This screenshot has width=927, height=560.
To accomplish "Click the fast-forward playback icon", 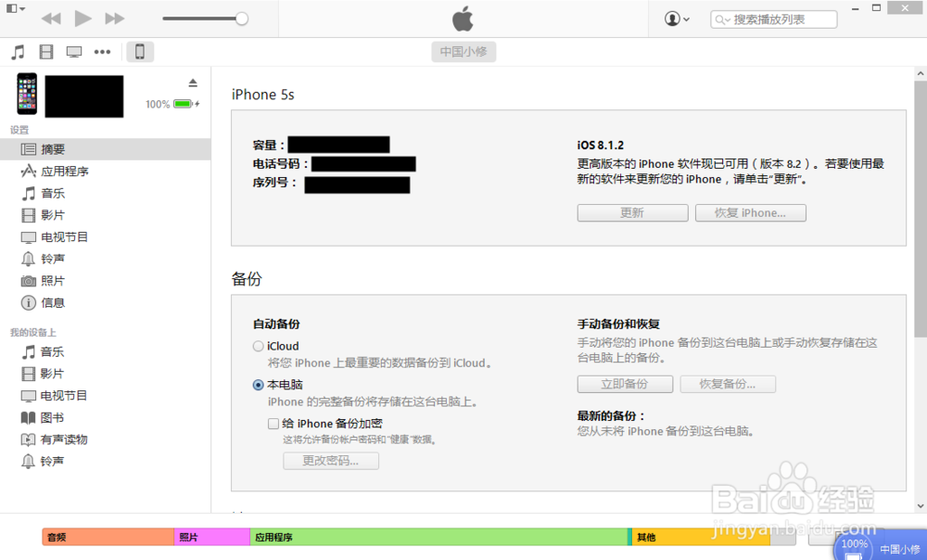I will click(113, 18).
